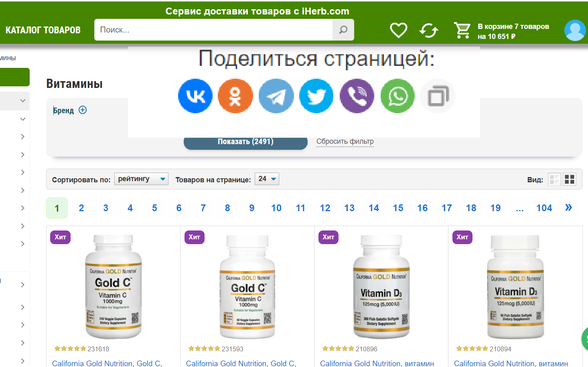Click Сбросить фильтр link

tap(345, 142)
